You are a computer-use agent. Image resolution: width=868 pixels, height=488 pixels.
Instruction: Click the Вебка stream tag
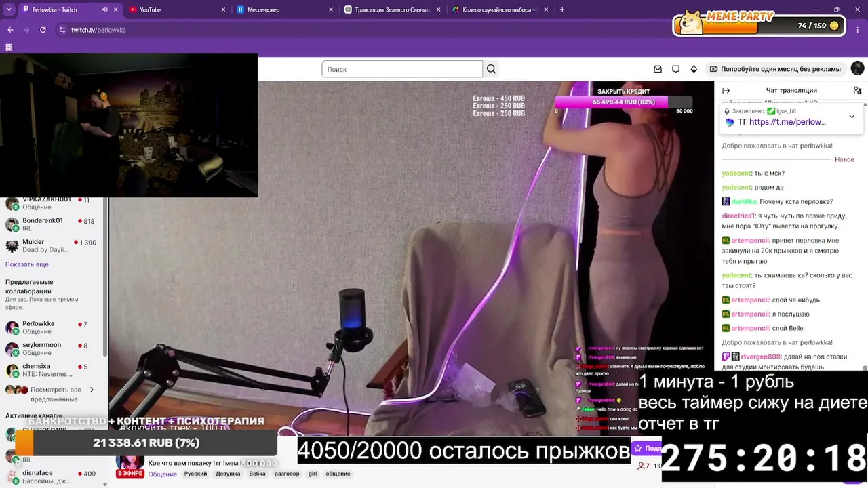click(x=257, y=474)
